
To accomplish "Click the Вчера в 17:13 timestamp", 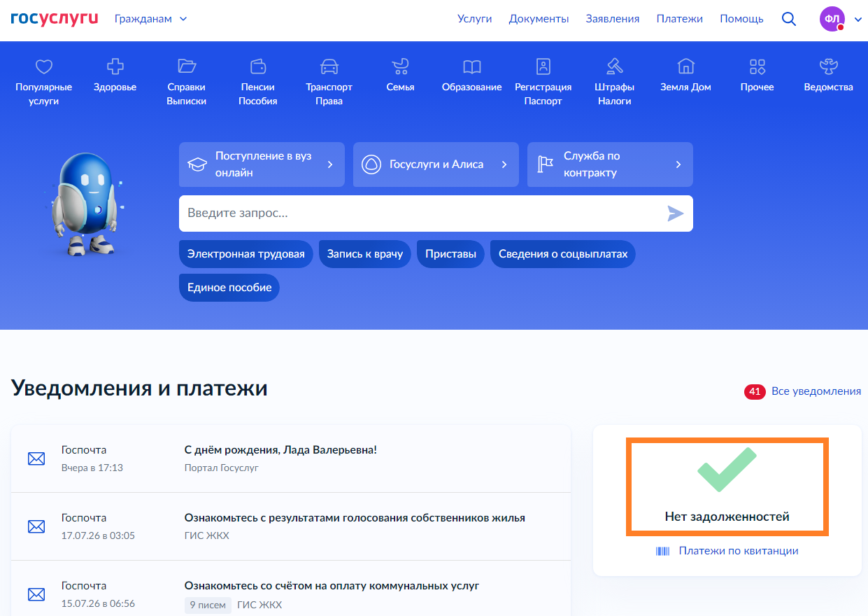I will point(92,468).
